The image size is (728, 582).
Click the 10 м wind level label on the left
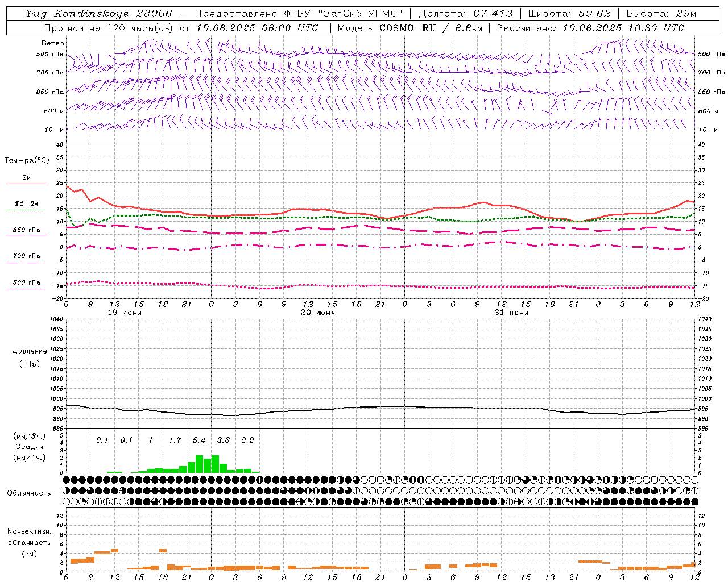pos(55,130)
